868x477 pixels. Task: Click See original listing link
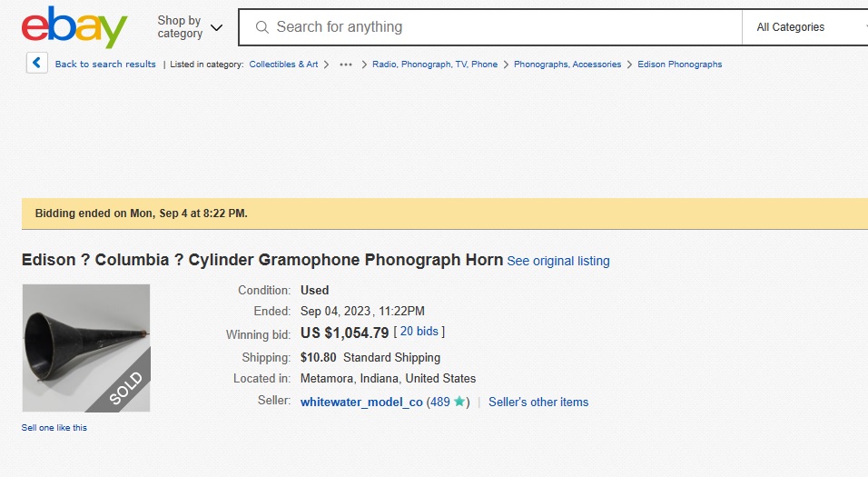tap(558, 261)
